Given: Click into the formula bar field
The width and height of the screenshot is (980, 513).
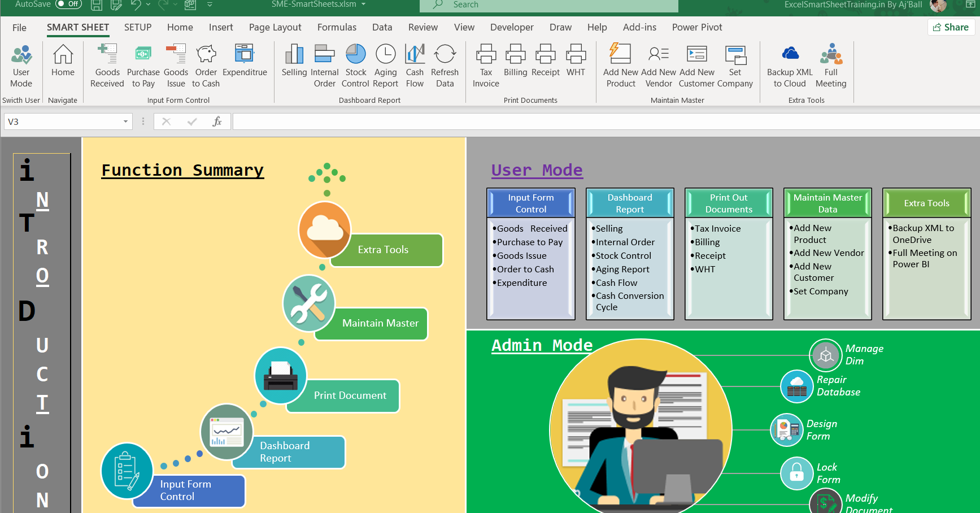Looking at the screenshot, I should 606,121.
